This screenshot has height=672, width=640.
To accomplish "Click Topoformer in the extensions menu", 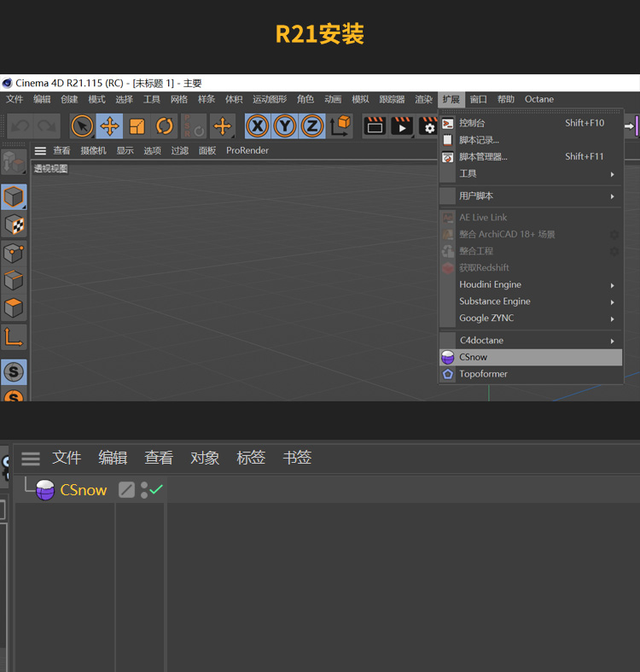I will (x=531, y=374).
